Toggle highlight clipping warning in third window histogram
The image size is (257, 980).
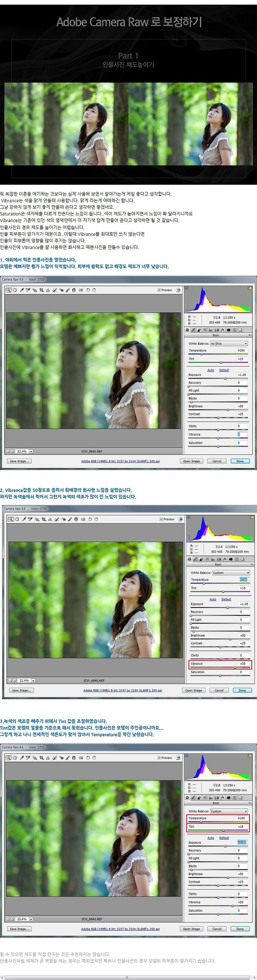tap(250, 756)
